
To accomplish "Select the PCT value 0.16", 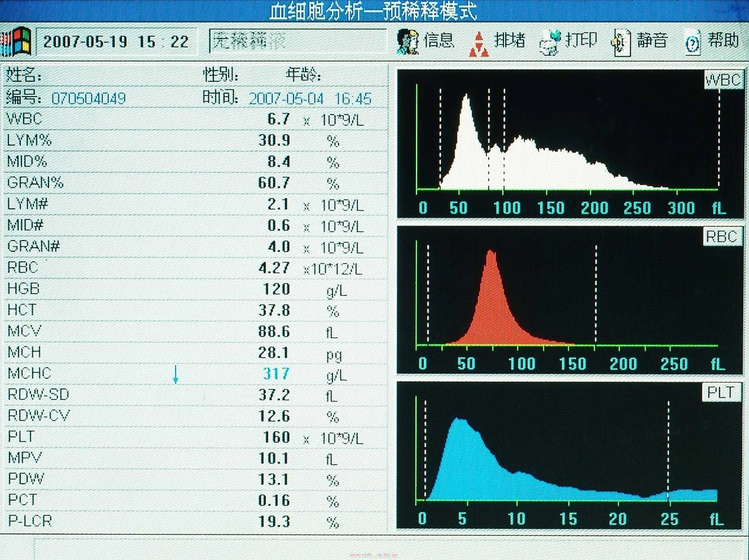I will (x=274, y=501).
